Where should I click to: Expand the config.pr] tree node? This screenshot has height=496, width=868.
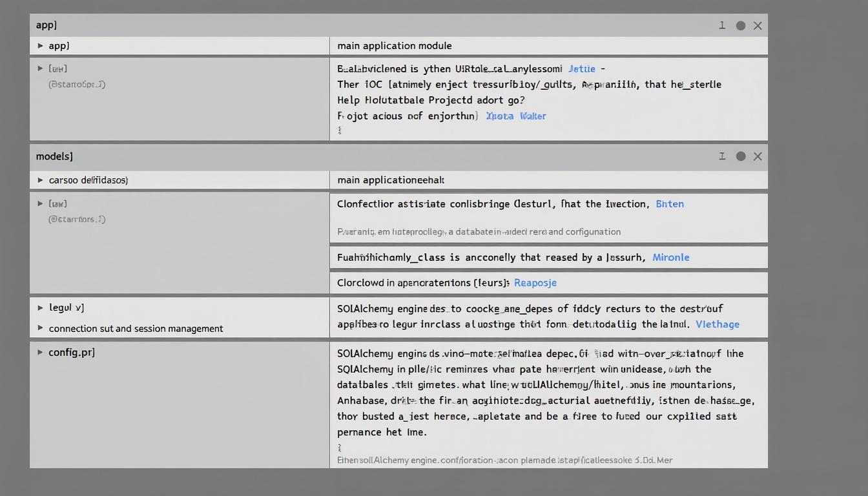pos(41,353)
